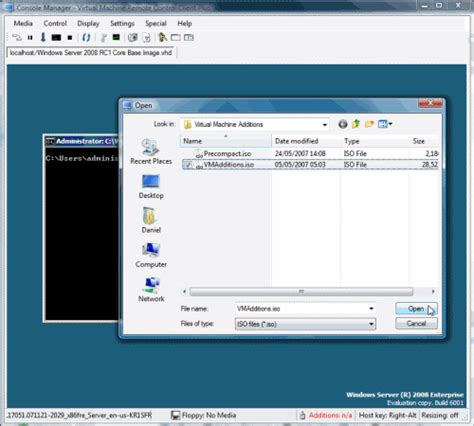Viewport: 474px width, 426px height.
Task: Click the blue reset arrows toolbar icon
Action: [86, 37]
